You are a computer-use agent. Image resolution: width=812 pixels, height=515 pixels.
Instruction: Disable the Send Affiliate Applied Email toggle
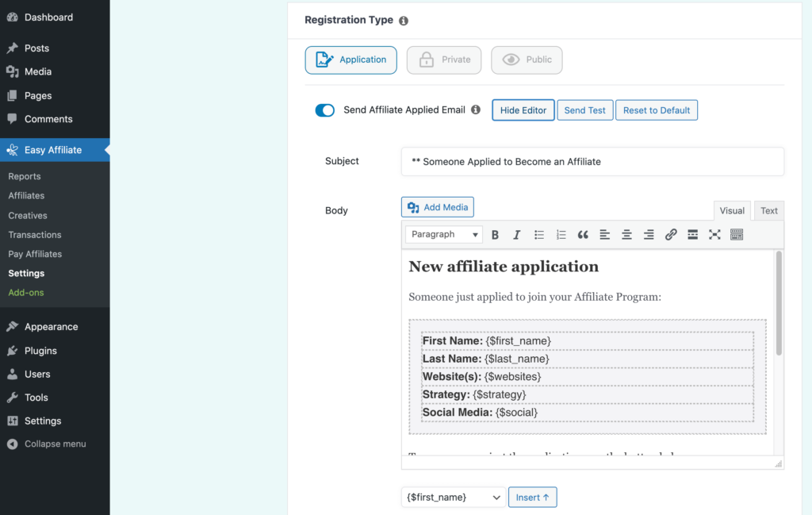324,110
